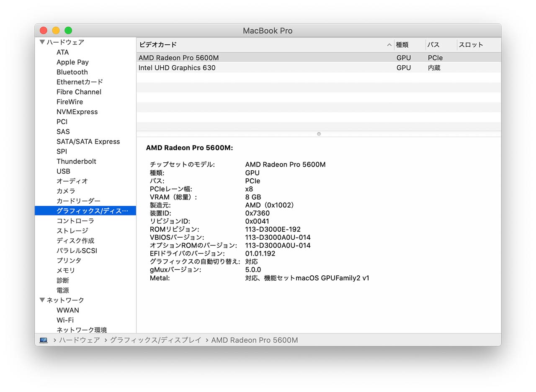Select the highlighted グラフィックス/ディス… entry
Screen dimensions: 536x392
(x=85, y=211)
